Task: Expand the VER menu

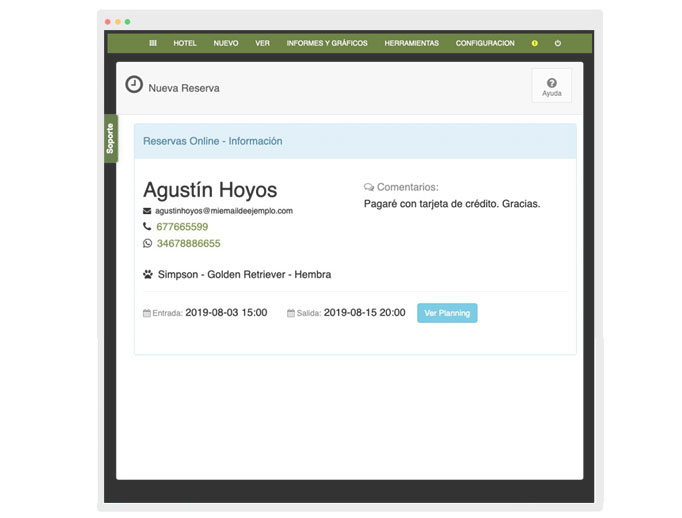Action: point(262,43)
